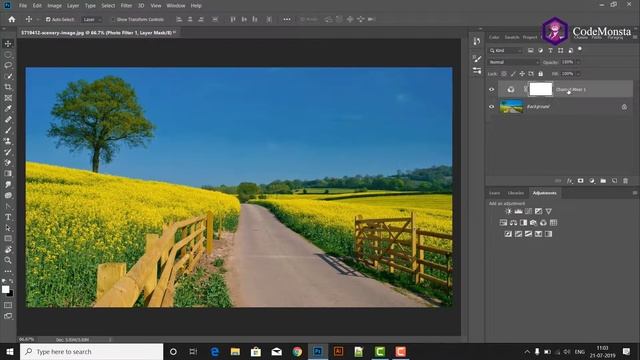
Task: Add an Invert adjustment
Action: (x=508, y=234)
